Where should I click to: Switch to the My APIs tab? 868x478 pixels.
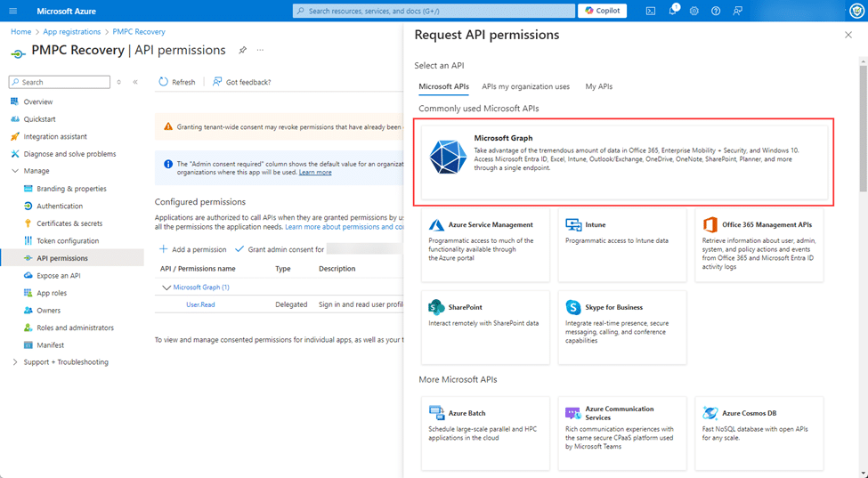pyautogui.click(x=598, y=86)
